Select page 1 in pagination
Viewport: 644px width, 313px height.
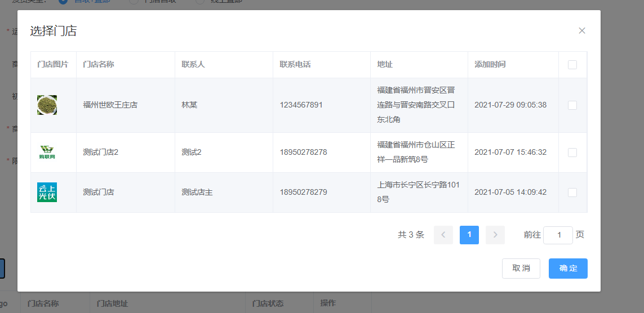tap(469, 235)
